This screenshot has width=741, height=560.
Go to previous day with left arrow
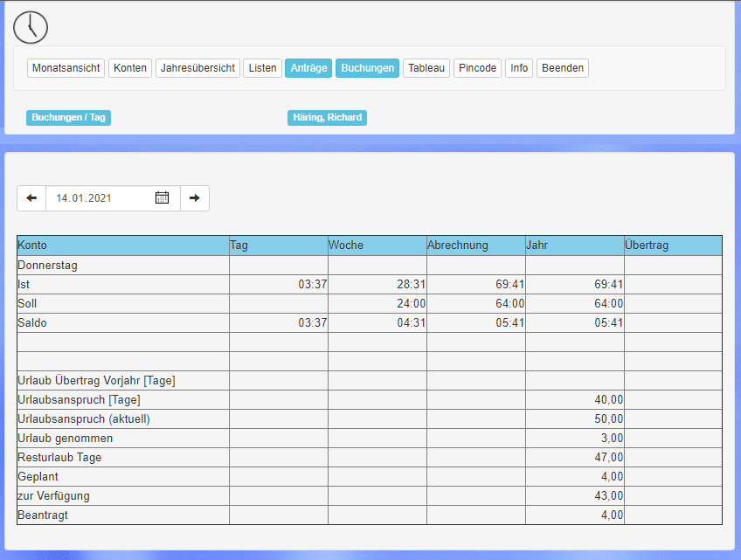(31, 198)
